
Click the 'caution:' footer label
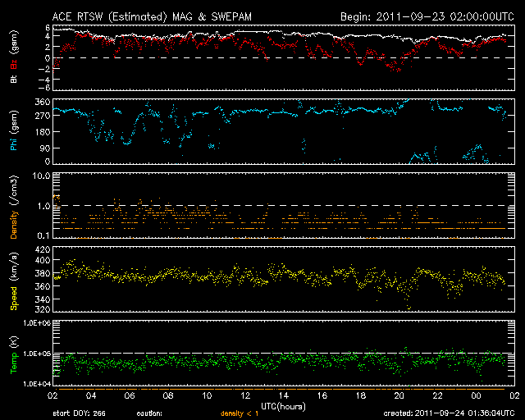tap(149, 413)
